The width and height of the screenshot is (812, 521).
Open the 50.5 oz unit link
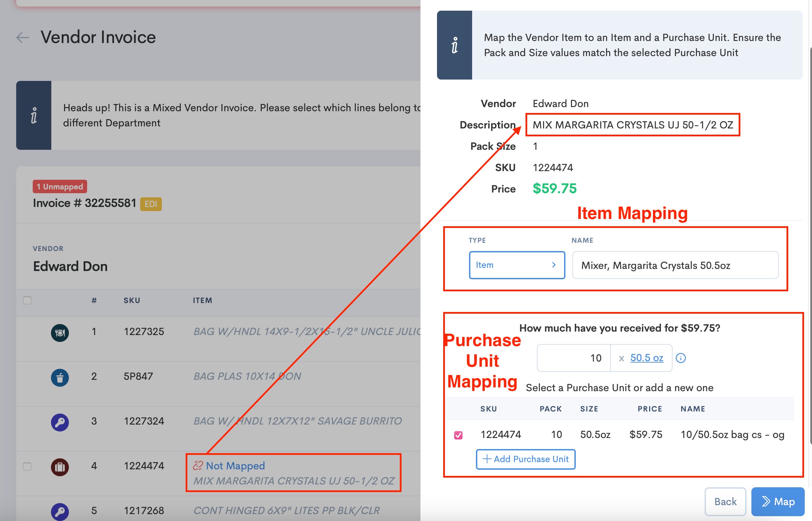point(646,358)
